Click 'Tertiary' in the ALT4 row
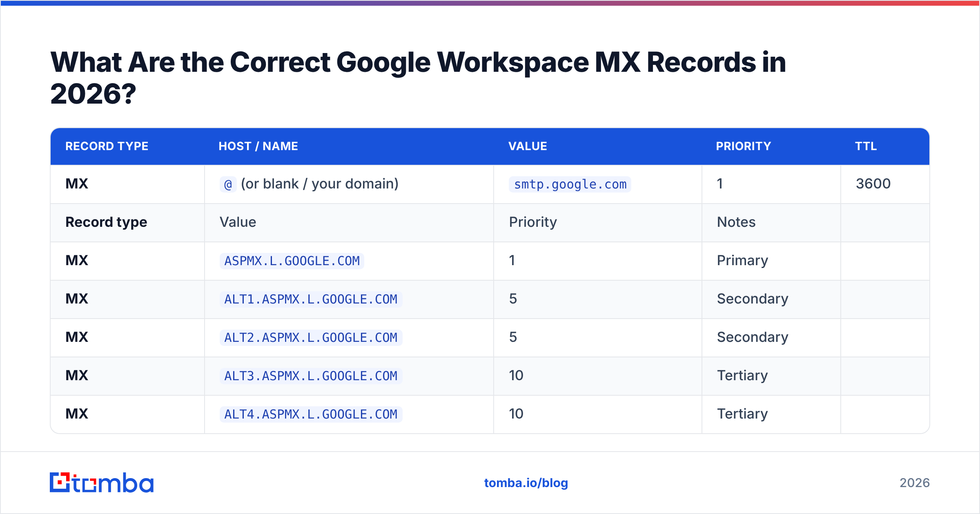980x514 pixels. (742, 414)
